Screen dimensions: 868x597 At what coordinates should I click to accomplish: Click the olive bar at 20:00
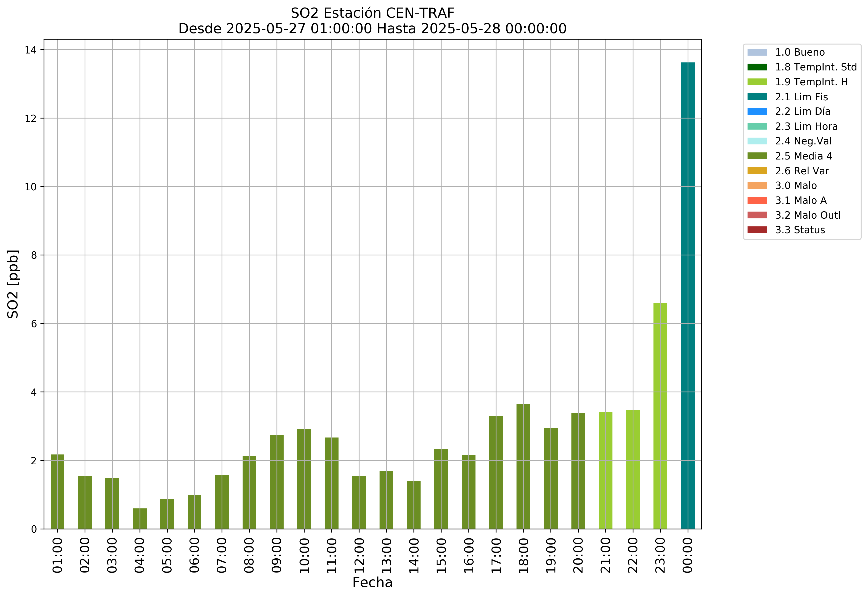tap(578, 471)
